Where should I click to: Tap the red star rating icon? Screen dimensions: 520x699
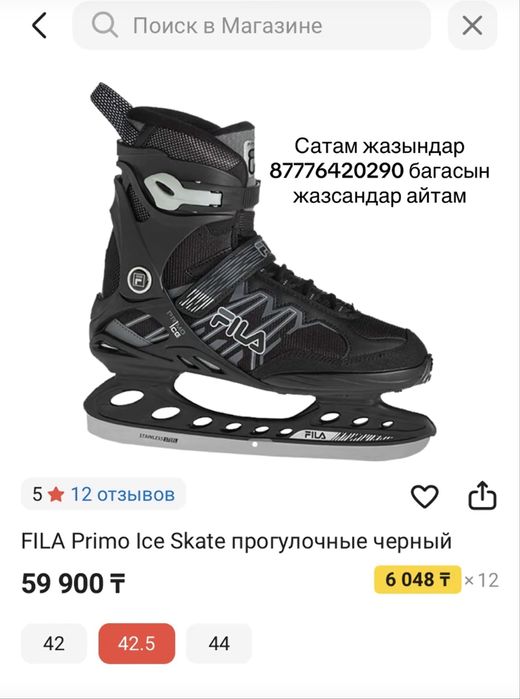click(56, 494)
